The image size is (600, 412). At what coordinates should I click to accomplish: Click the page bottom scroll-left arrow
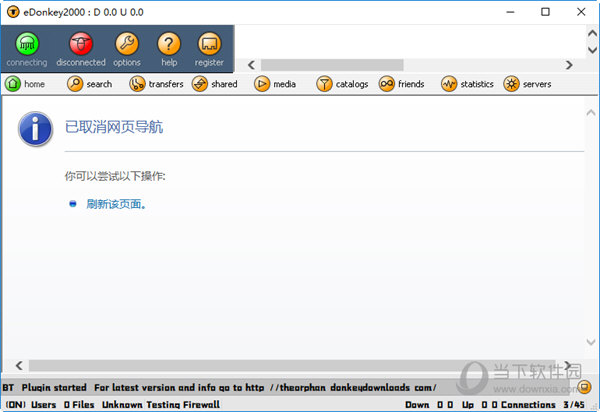(x=19, y=365)
